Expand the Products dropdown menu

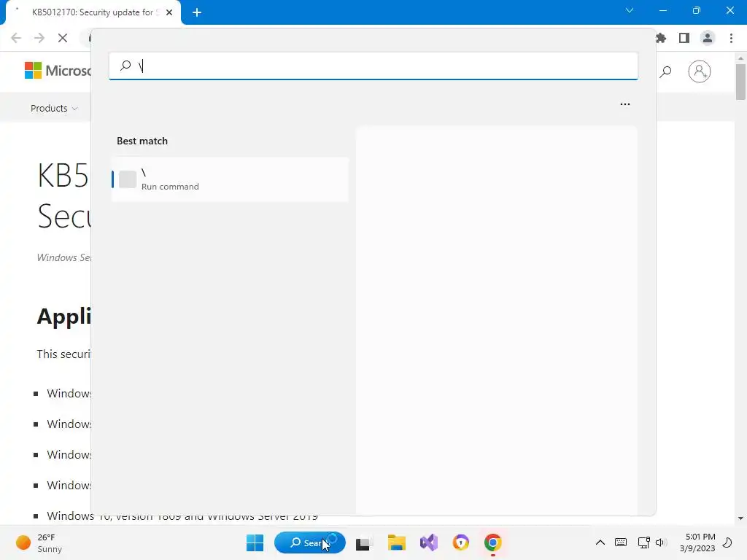point(54,108)
